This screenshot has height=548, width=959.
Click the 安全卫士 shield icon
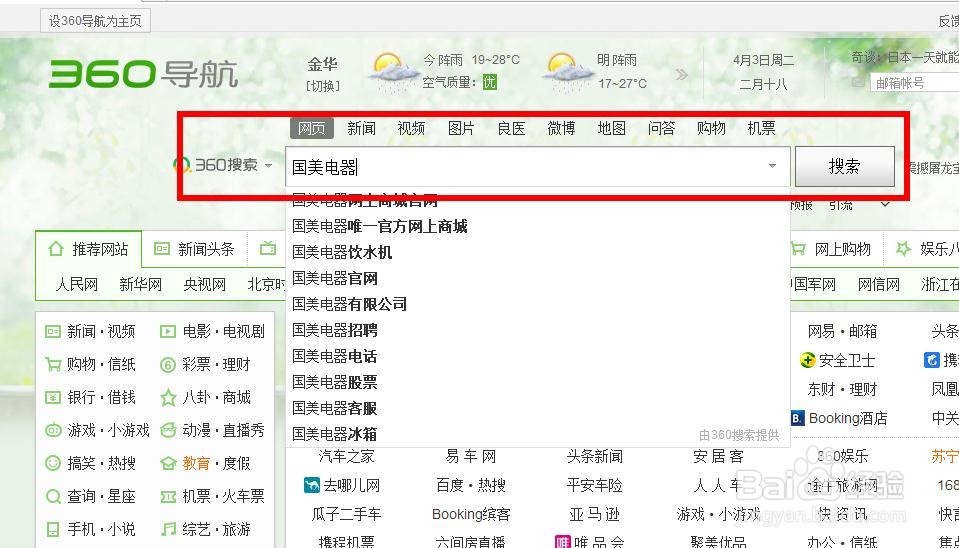pyautogui.click(x=807, y=360)
